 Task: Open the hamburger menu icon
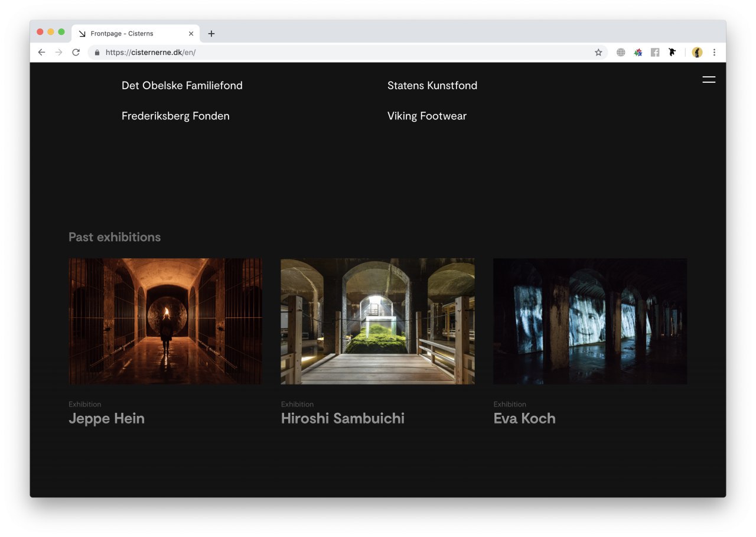tap(709, 80)
